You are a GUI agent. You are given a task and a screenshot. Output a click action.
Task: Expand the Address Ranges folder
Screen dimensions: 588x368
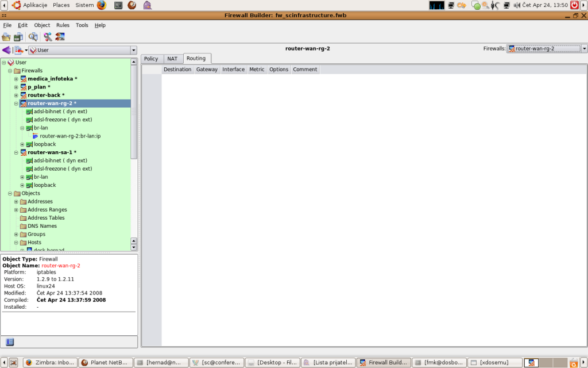(x=16, y=210)
